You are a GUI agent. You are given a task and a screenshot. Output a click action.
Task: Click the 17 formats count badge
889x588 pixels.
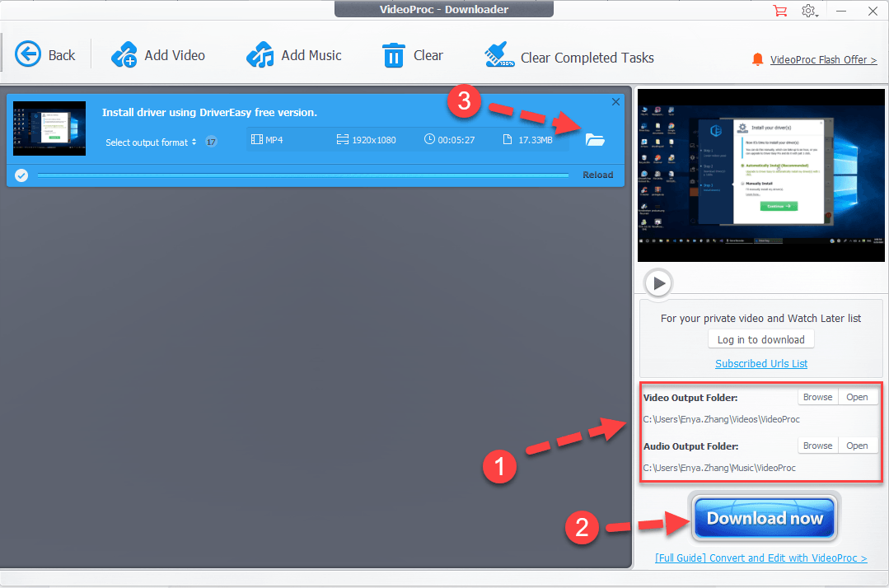pyautogui.click(x=211, y=142)
